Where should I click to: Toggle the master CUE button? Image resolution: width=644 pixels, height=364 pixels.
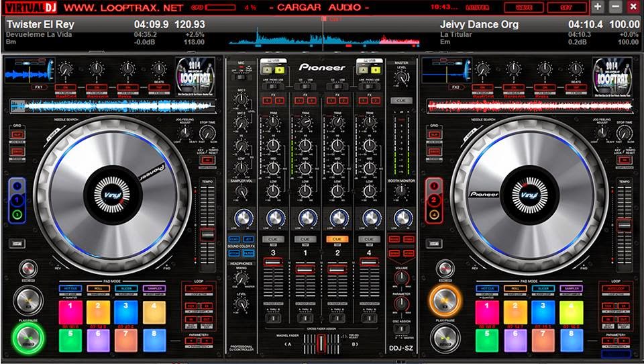pos(401,100)
